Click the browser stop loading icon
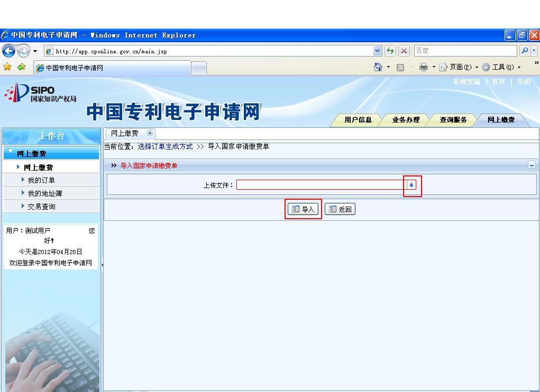The image size is (540, 392). coord(404,51)
